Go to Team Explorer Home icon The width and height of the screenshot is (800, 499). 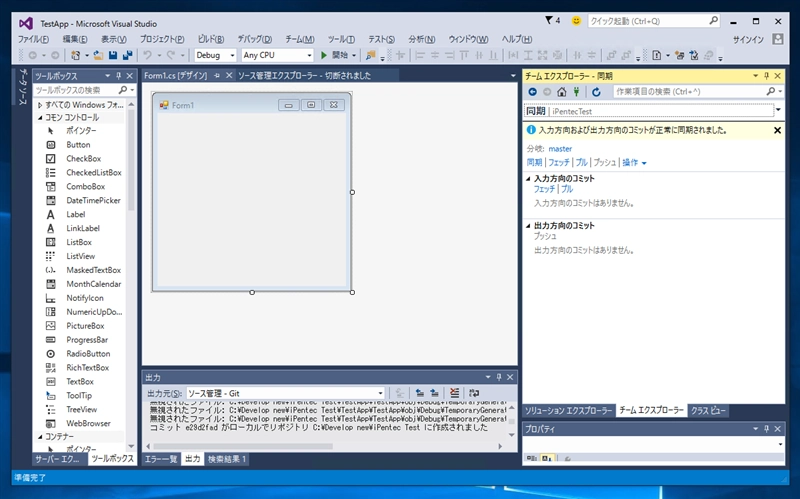pos(562,92)
